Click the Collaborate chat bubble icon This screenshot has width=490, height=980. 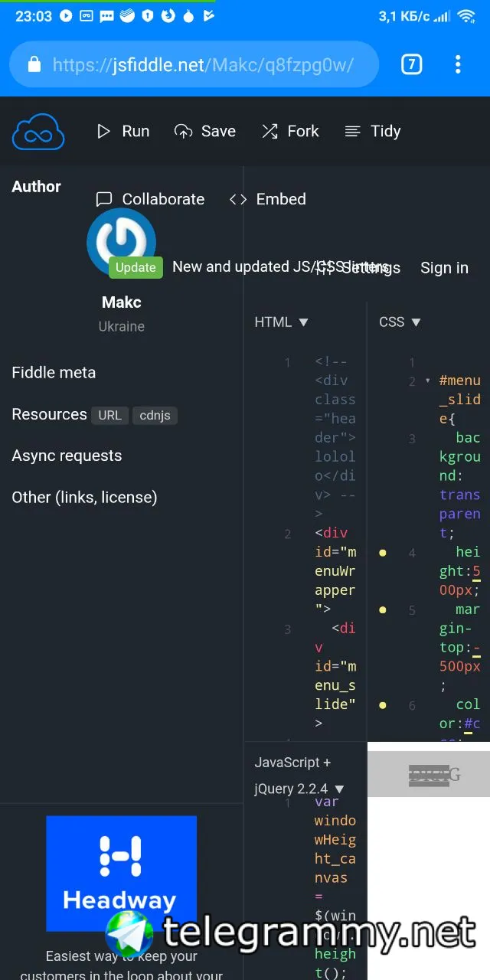104,199
